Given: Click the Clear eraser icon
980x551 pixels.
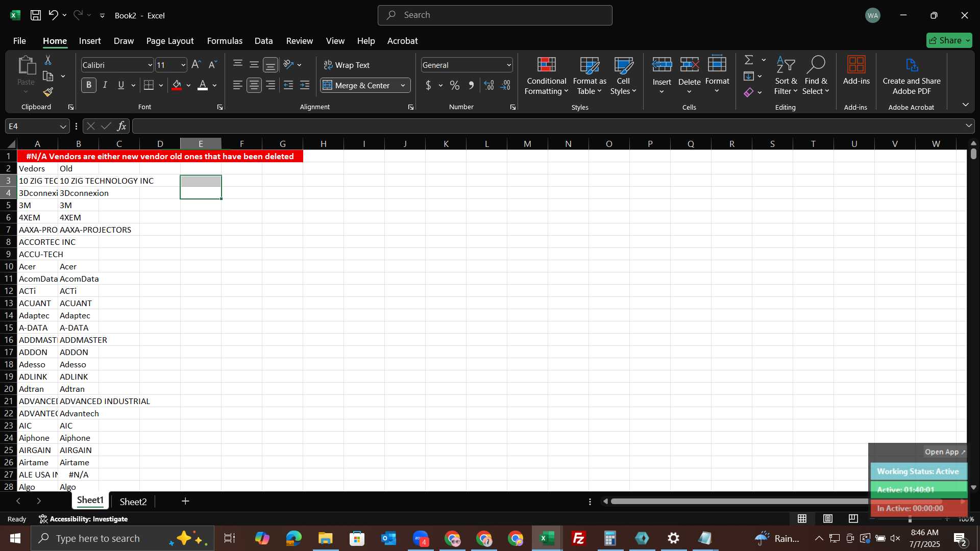Looking at the screenshot, I should coord(749,92).
